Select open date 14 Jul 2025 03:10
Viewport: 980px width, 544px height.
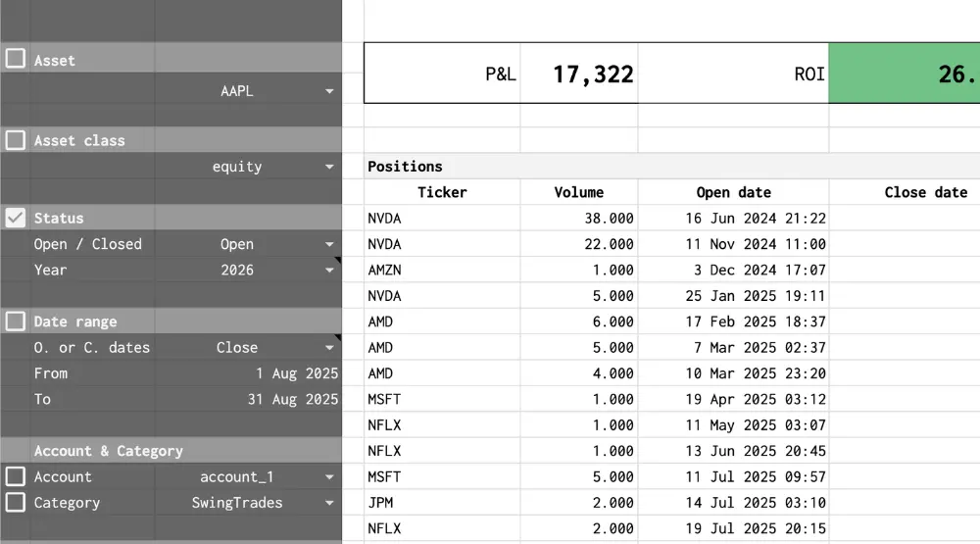tap(733, 502)
